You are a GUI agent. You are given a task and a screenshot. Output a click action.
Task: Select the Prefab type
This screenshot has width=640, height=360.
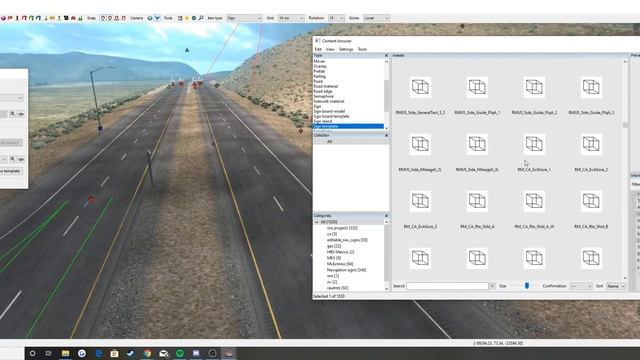click(319, 71)
